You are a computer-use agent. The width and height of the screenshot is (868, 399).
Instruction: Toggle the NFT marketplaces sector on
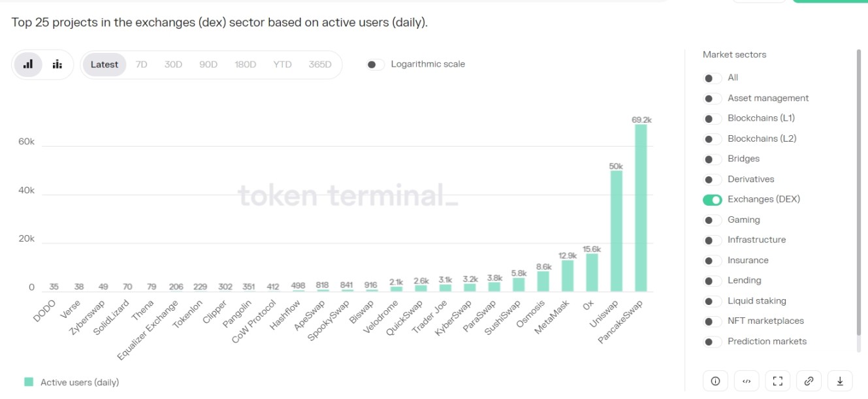[x=713, y=321]
